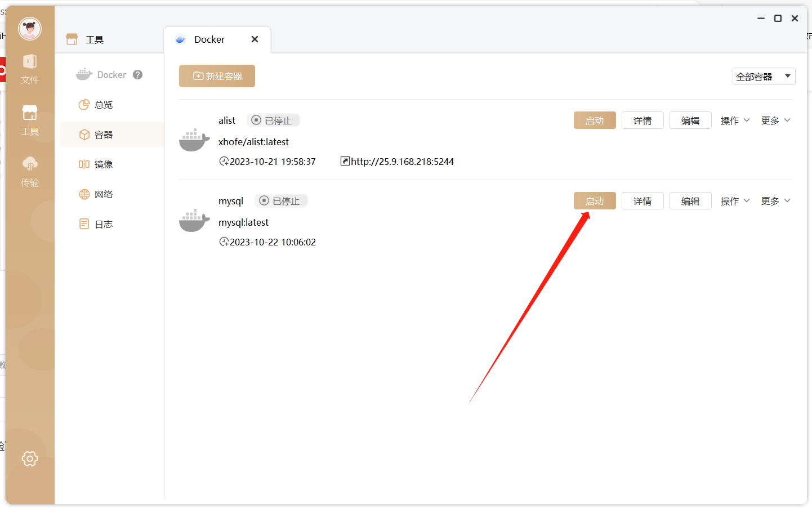The height and width of the screenshot is (510, 812).
Task: Maximize the window
Action: click(778, 19)
